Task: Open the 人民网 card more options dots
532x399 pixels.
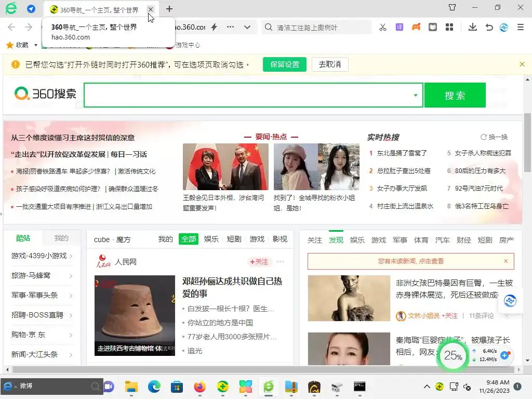Action: [280, 262]
